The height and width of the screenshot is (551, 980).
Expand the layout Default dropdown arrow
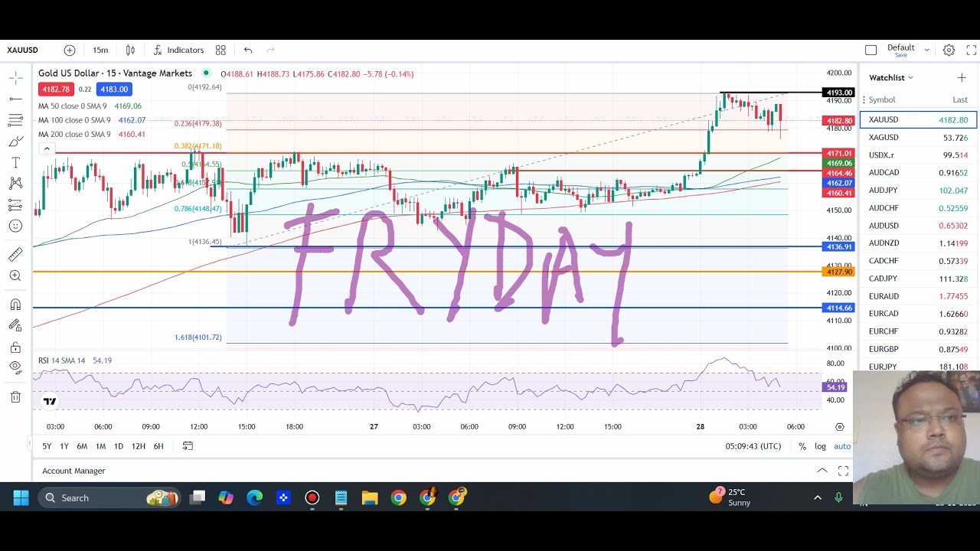pyautogui.click(x=926, y=50)
